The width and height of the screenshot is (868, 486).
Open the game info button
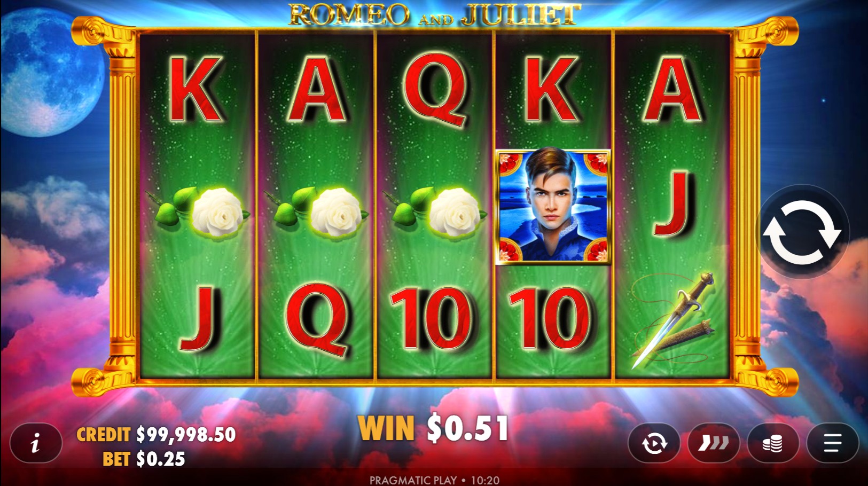(x=36, y=443)
